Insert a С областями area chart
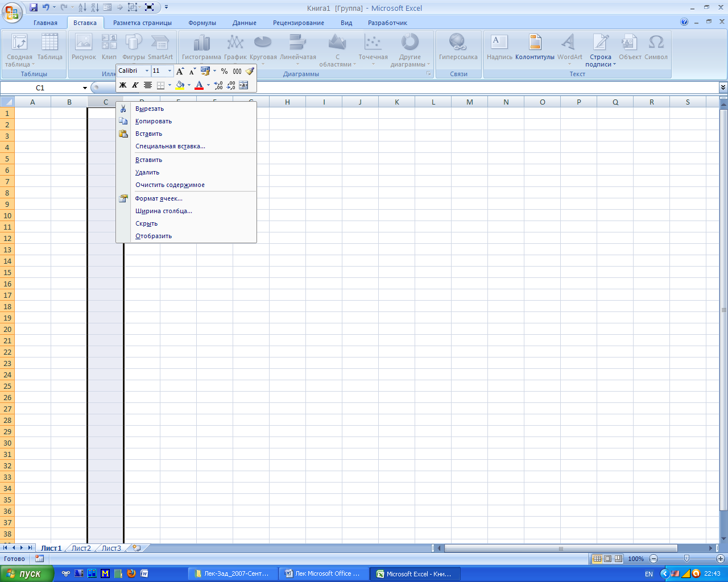 point(337,50)
